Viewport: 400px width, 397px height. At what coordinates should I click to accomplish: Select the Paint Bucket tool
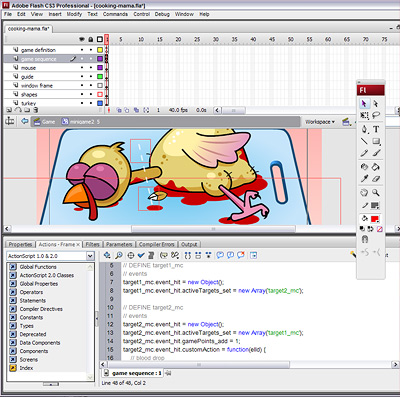click(376, 167)
